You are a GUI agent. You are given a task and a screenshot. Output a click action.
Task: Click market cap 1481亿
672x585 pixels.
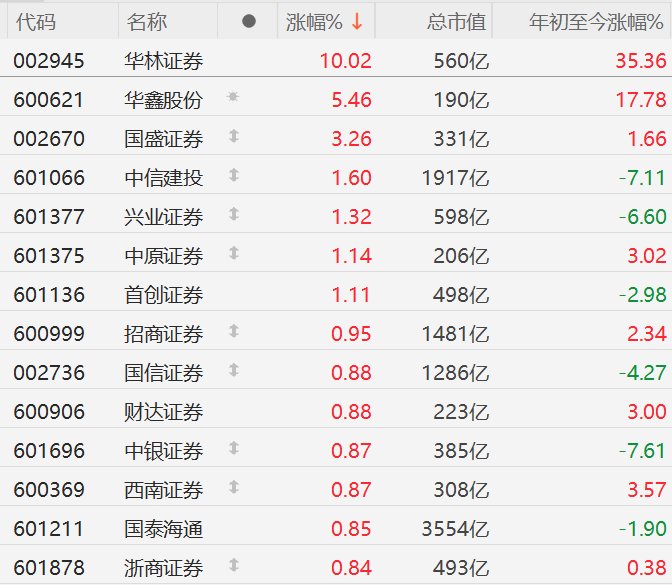point(456,334)
